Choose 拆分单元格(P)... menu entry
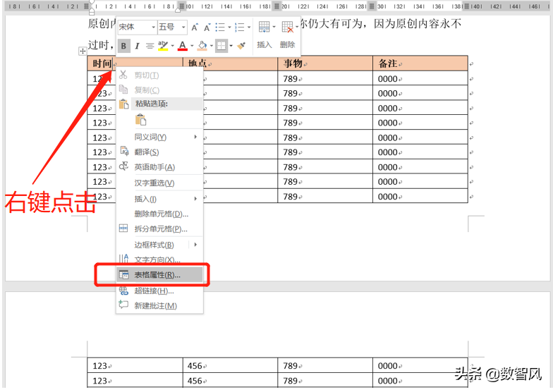 [x=159, y=229]
